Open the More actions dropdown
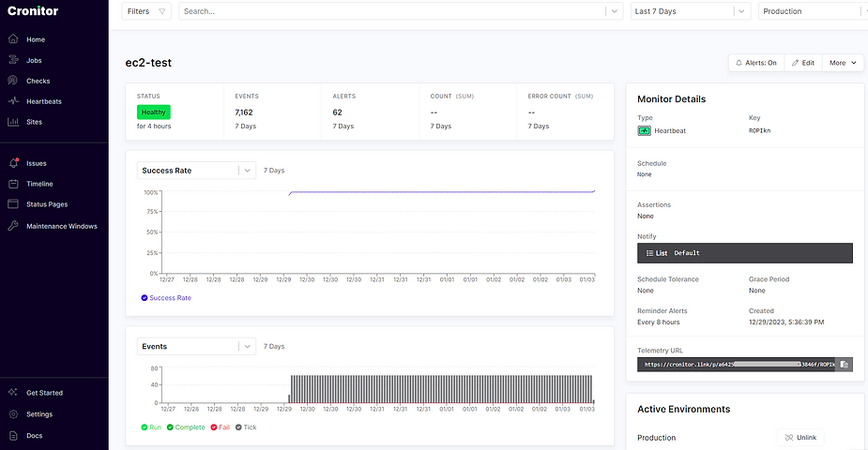Screen dimensions: 868x450 [x=843, y=63]
